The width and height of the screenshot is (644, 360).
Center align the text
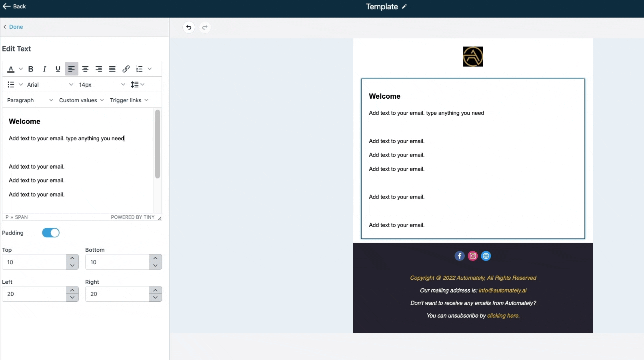coord(85,69)
